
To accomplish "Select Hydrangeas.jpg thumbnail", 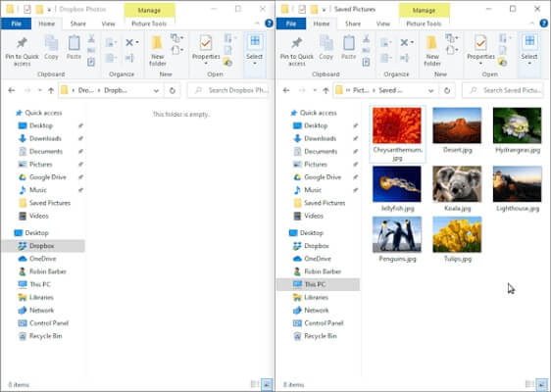I will click(x=518, y=125).
